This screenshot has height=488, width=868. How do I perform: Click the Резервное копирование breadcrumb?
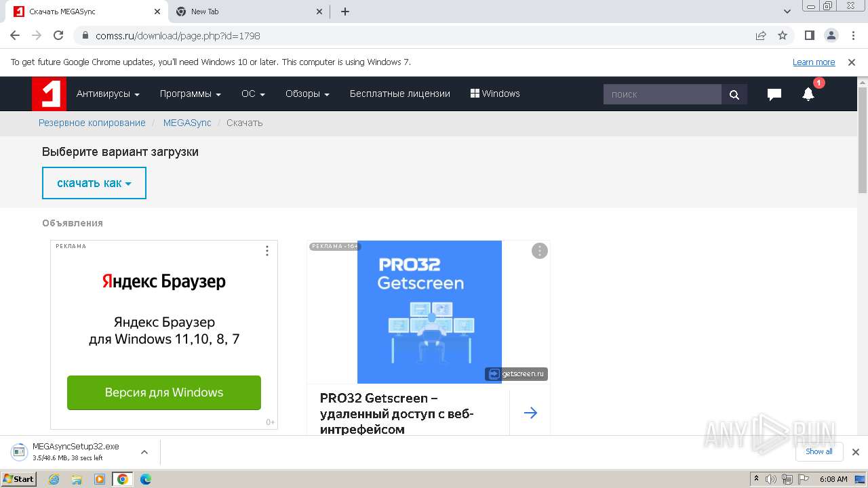[x=92, y=123]
